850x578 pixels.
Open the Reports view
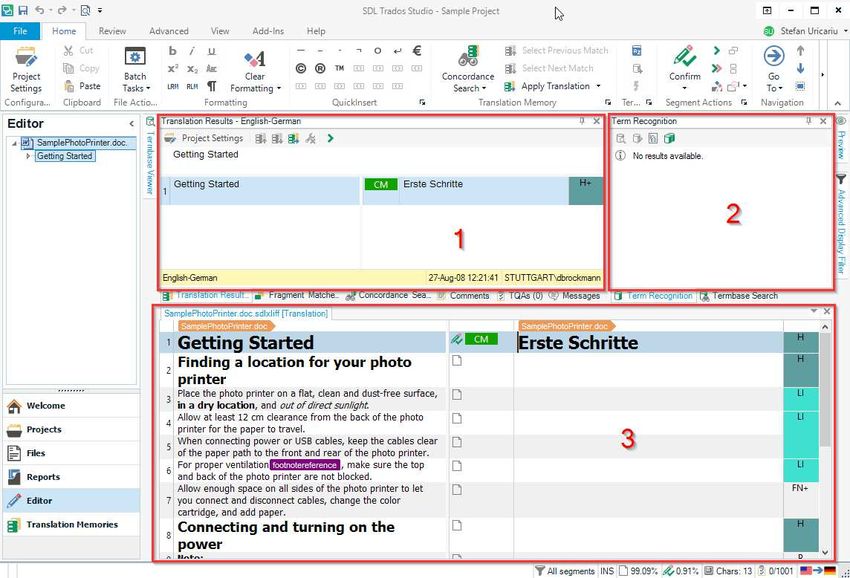(x=71, y=477)
